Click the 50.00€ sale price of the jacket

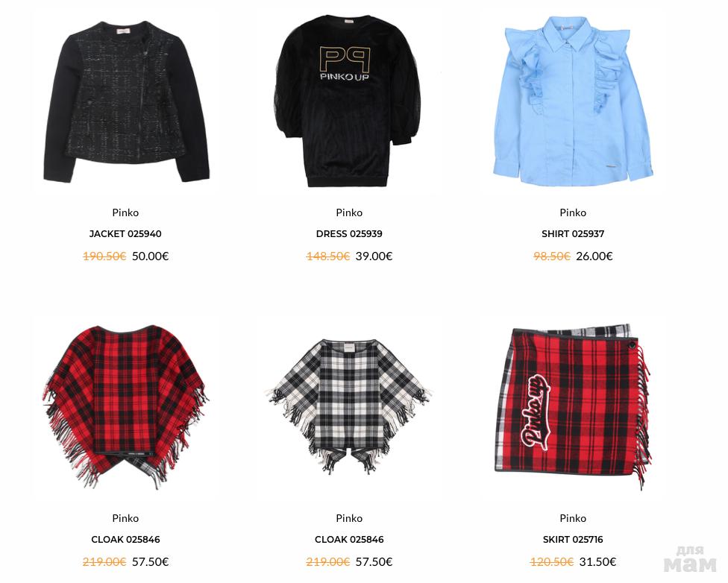[151, 256]
